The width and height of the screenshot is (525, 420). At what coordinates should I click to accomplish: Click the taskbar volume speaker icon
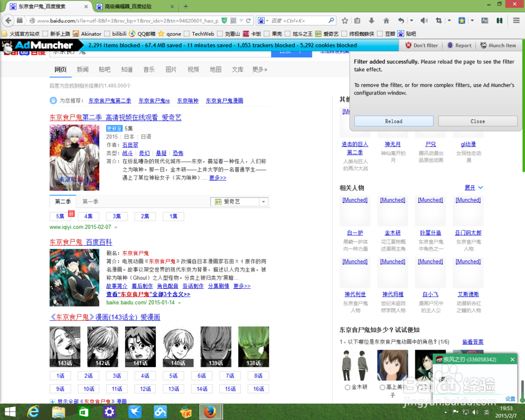pyautogui.click(x=475, y=412)
